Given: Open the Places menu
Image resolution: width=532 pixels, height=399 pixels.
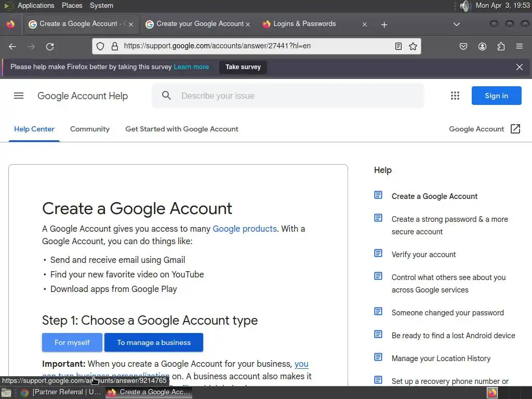Looking at the screenshot, I should 72,5.
